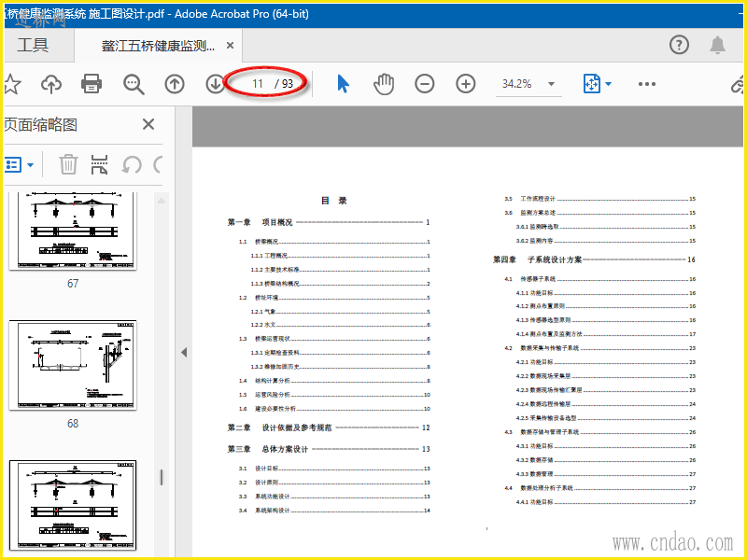Expand the fit page view dropdown arrow
Screen dimensions: 747x560
(x=609, y=84)
